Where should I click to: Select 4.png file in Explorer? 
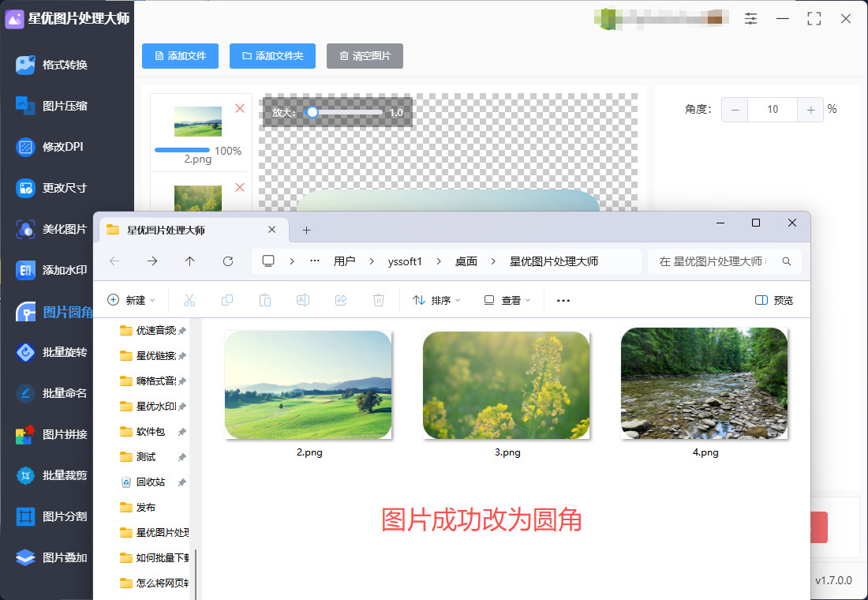(x=705, y=392)
